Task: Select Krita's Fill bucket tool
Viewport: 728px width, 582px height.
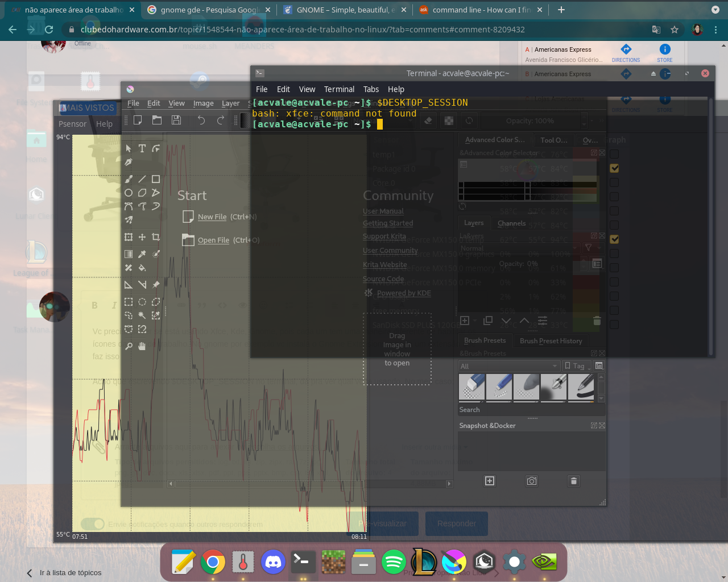Action: pos(142,268)
